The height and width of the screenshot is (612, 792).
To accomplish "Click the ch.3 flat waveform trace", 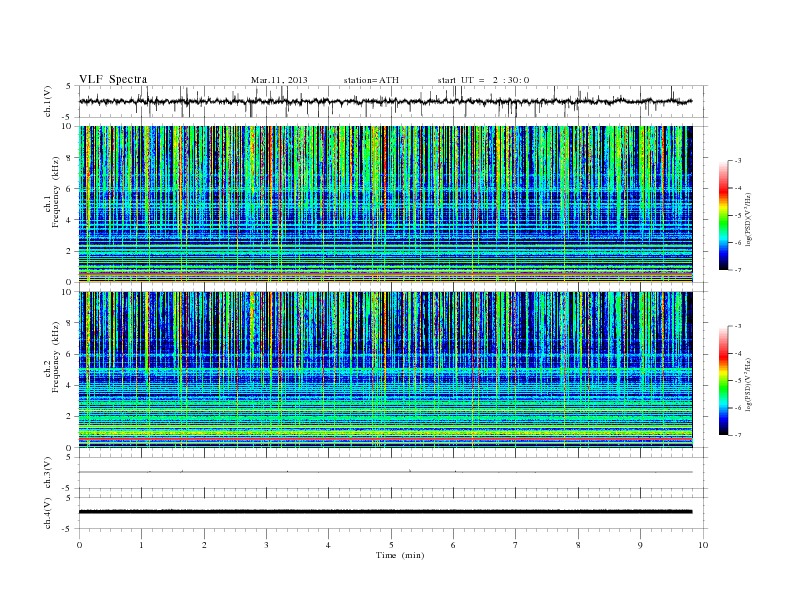I will (385, 472).
